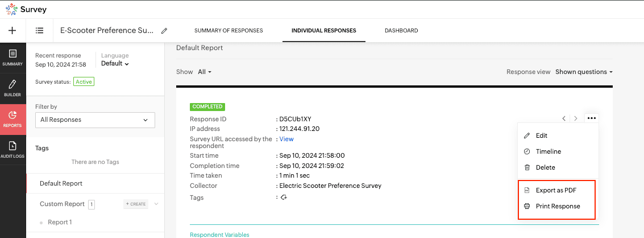Go to the previous response arrow

(564, 118)
